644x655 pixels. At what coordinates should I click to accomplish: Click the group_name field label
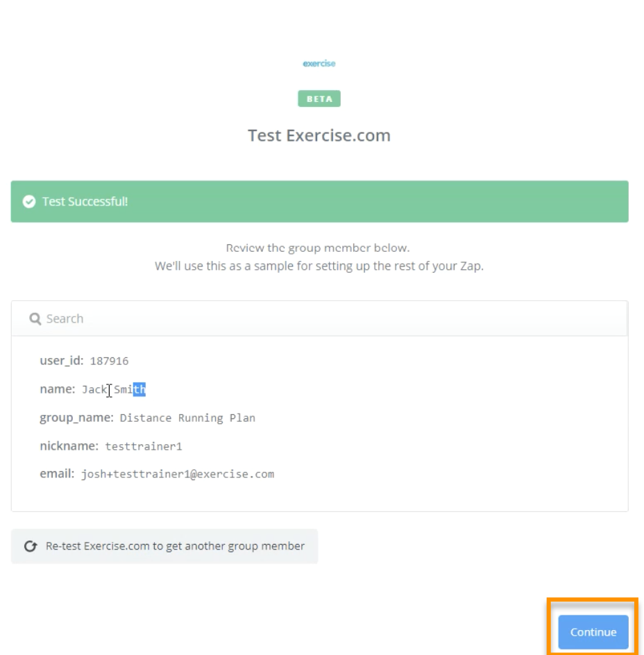76,417
